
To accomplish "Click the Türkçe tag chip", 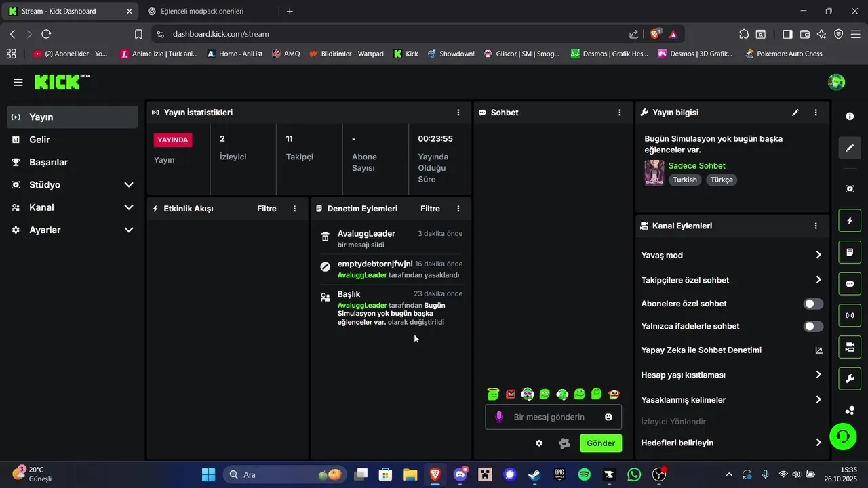I will [x=722, y=180].
